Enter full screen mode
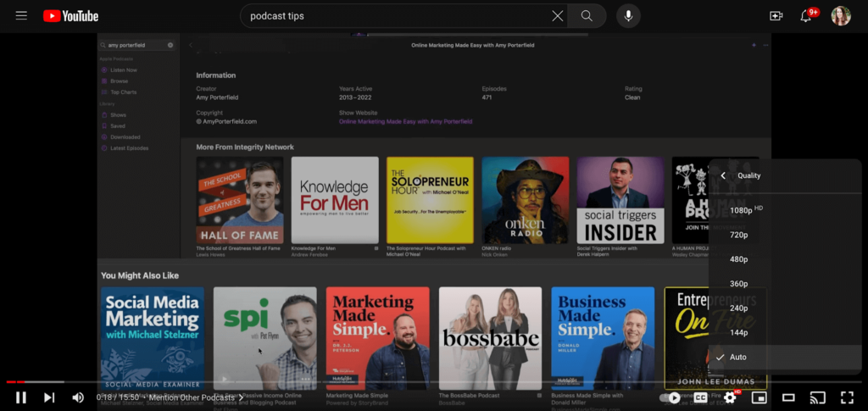The height and width of the screenshot is (411, 868). 847,397
